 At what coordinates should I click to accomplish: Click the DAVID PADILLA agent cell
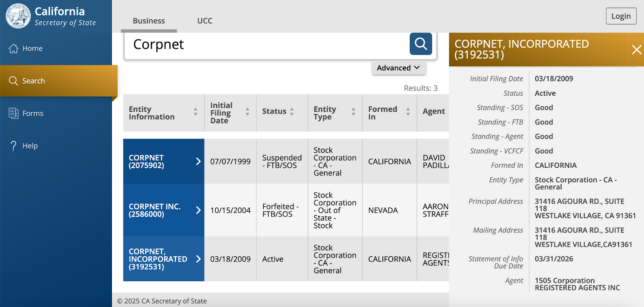(x=433, y=161)
